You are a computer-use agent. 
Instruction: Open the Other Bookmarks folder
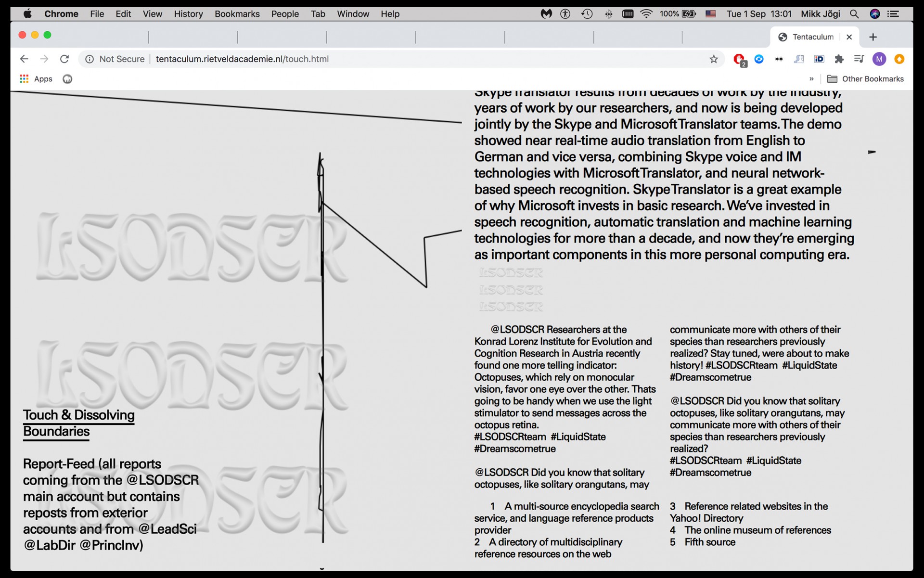(865, 79)
